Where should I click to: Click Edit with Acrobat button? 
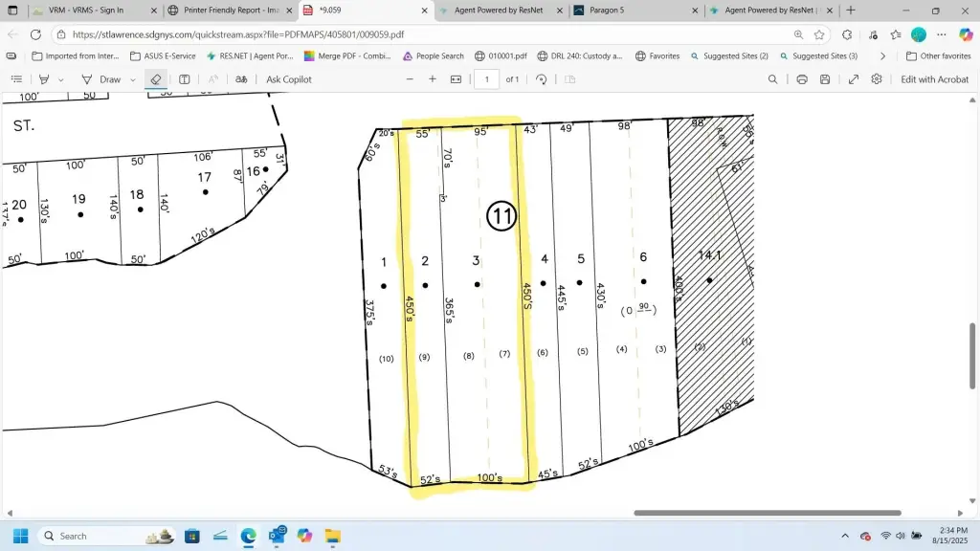(x=934, y=79)
